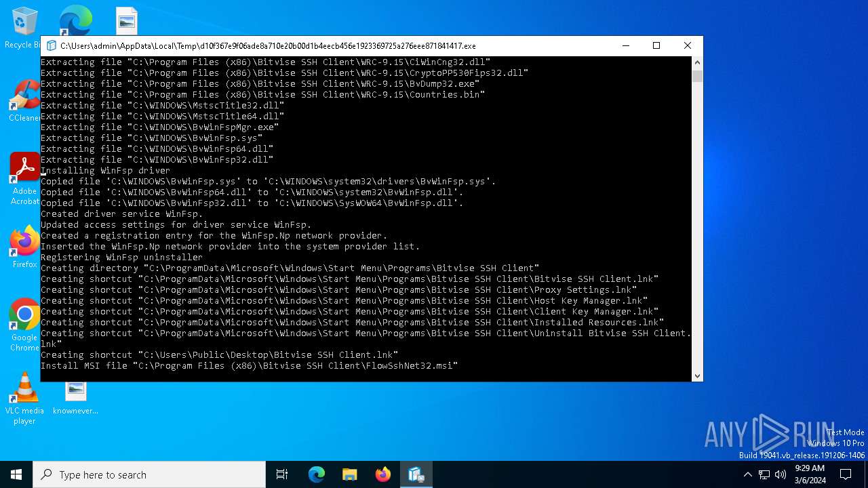Click the Task View taskbar button
The width and height of the screenshot is (868, 488).
282,474
